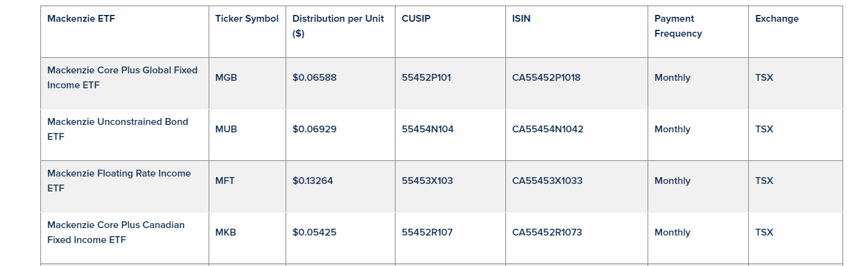Select Mackenzie Core Plus Global Fixed Income ETF
The image size is (868, 266).
pyautogui.click(x=122, y=78)
